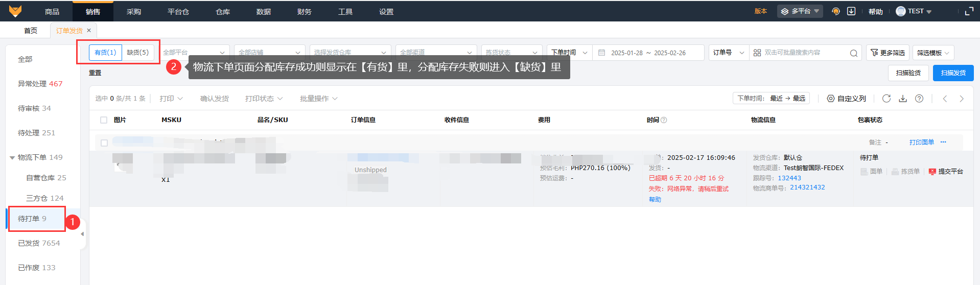Click the fullscreen expand icon
The image size is (980, 285).
pyautogui.click(x=969, y=11)
